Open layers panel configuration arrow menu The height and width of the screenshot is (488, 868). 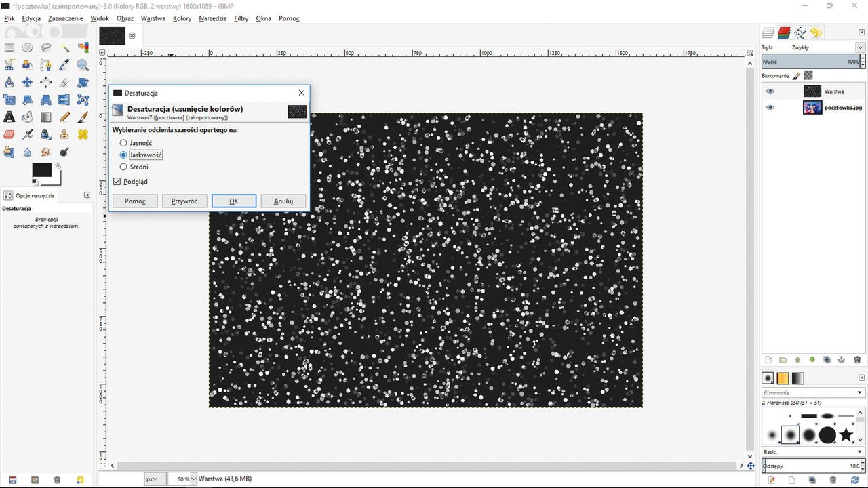(x=861, y=32)
